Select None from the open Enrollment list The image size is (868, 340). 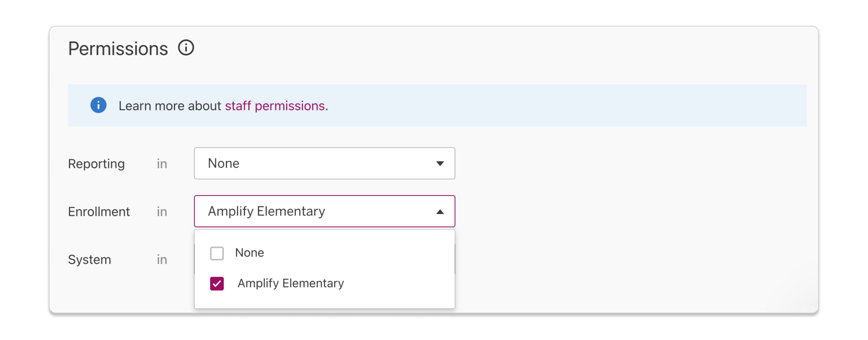249,252
